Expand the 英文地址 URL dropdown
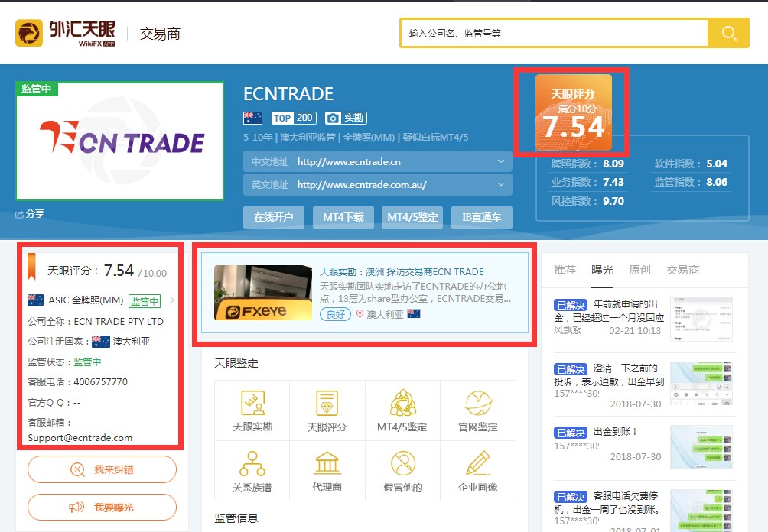Viewport: 768px width, 532px height. click(x=500, y=184)
